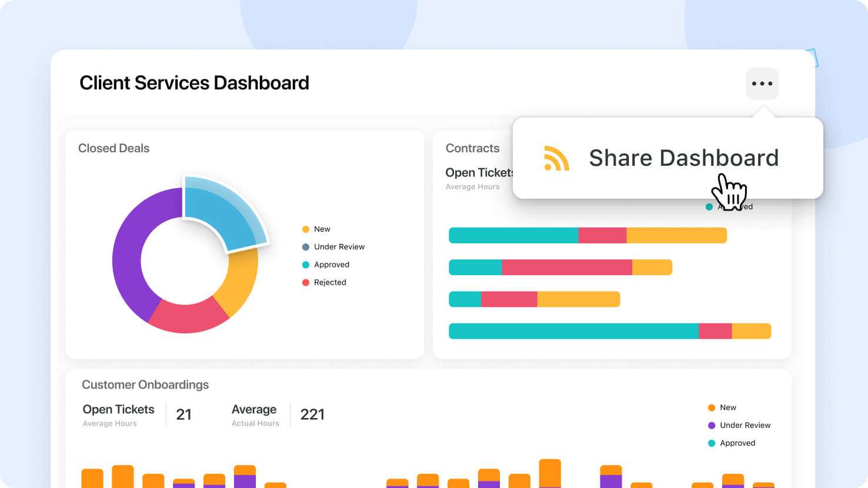Screen dimensions: 868x488
Task: Click teal segment of the third contracts bar
Action: tap(465, 299)
